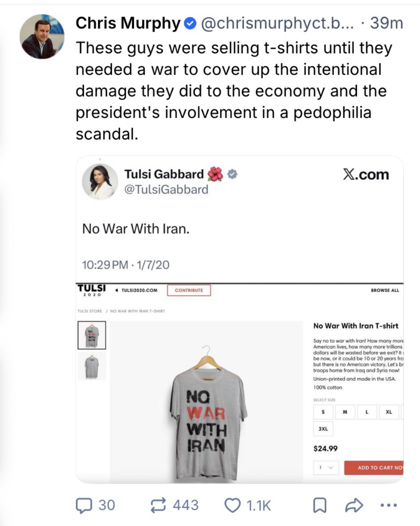Image resolution: width=420 pixels, height=526 pixels.
Task: Share the post via the arrow icon
Action: point(354,506)
